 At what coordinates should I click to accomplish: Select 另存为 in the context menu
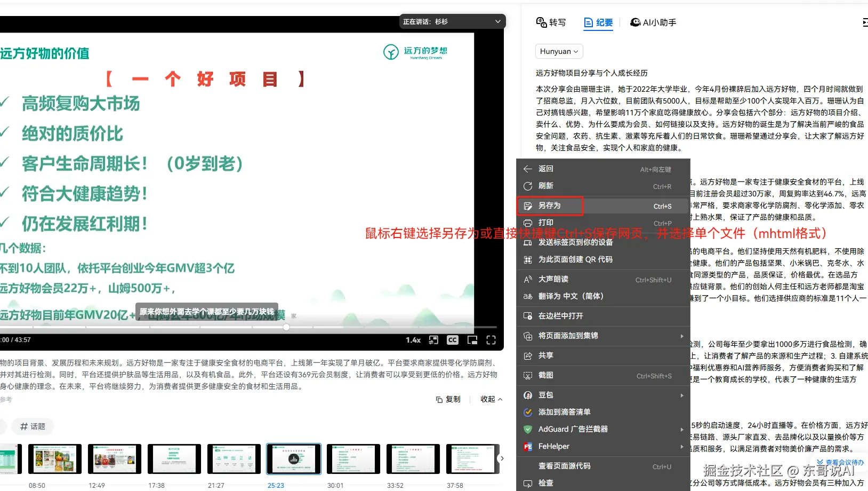tap(603, 205)
